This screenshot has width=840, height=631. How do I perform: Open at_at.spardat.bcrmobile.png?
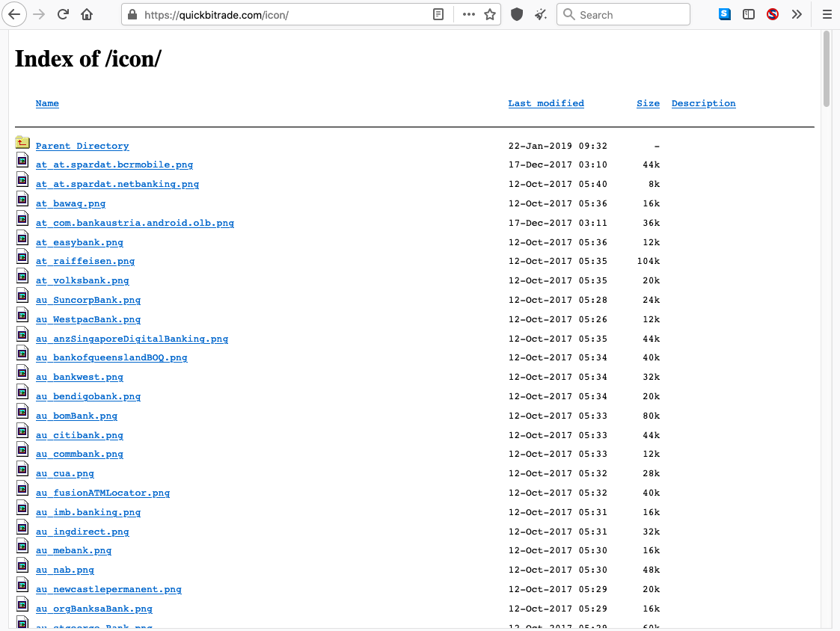coord(114,165)
